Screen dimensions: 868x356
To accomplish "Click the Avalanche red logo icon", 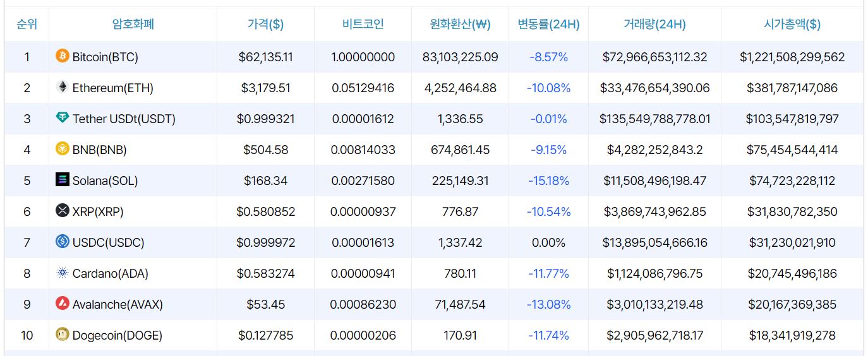I will coord(62,304).
